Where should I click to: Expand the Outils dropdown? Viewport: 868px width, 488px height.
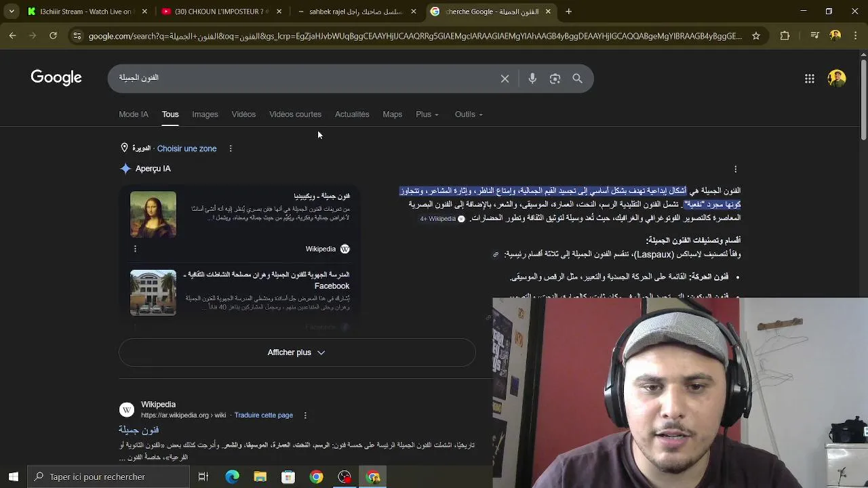(469, 115)
